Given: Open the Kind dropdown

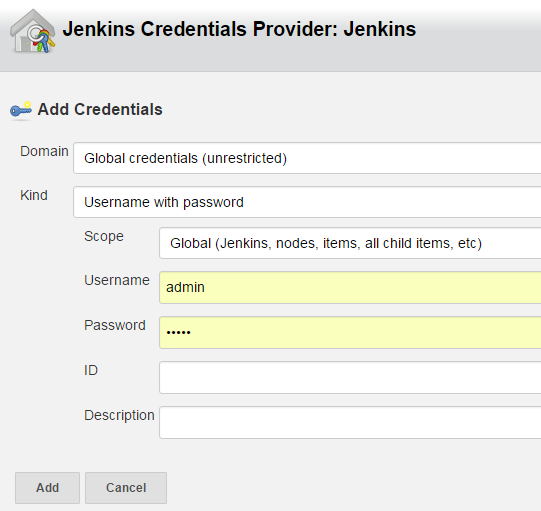Looking at the screenshot, I should click(x=307, y=202).
